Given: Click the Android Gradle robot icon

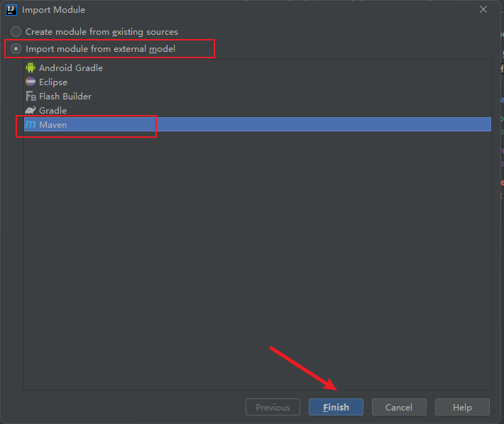Looking at the screenshot, I should tap(31, 67).
